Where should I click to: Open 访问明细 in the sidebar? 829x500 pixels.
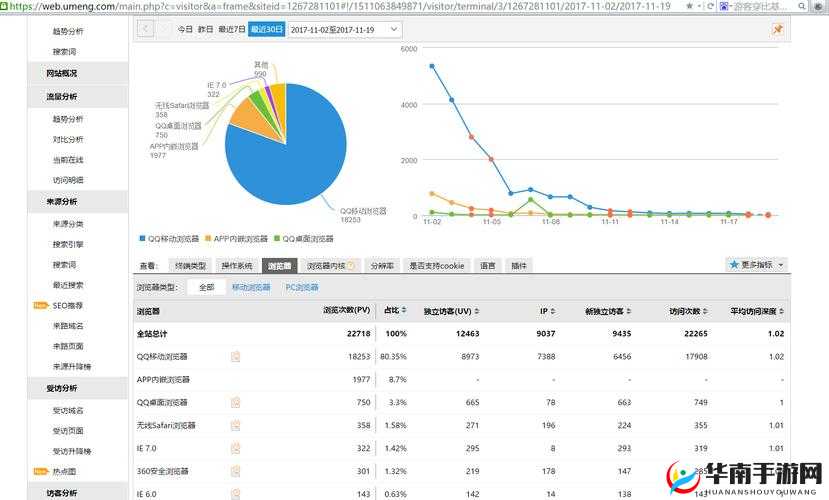(68, 180)
